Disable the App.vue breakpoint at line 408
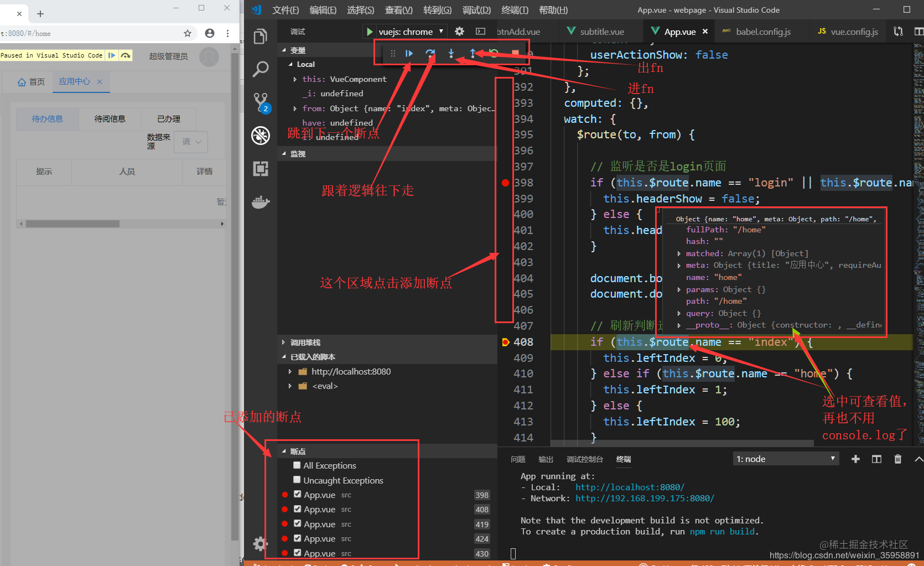The image size is (924, 566). point(298,509)
